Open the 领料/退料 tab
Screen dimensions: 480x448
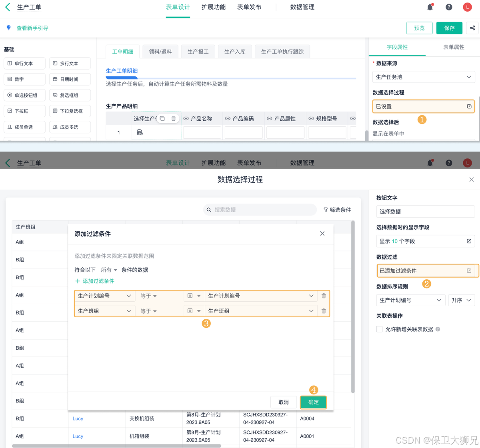coord(160,52)
